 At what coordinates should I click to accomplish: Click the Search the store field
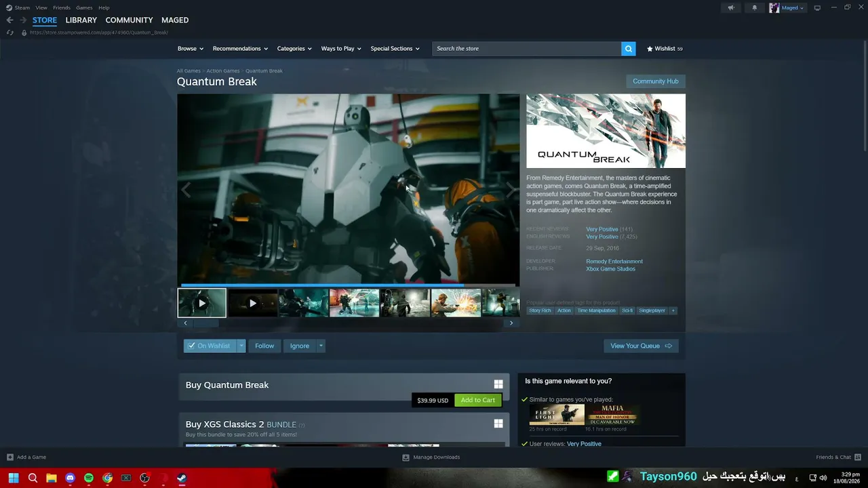pyautogui.click(x=527, y=49)
